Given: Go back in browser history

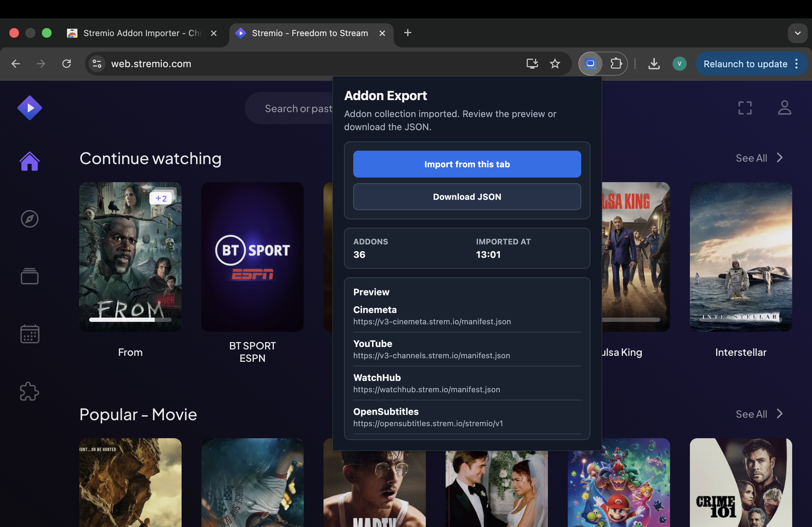Looking at the screenshot, I should (16, 64).
